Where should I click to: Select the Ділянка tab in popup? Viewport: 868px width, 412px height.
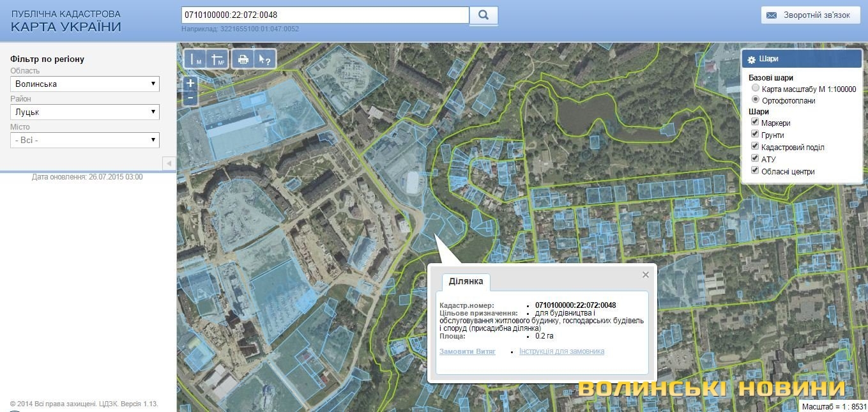pos(466,282)
